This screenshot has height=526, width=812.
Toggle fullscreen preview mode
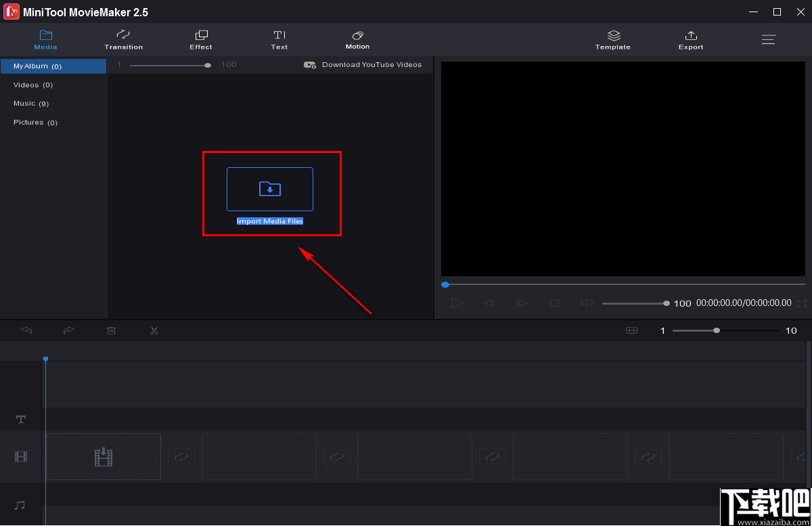[x=801, y=305]
